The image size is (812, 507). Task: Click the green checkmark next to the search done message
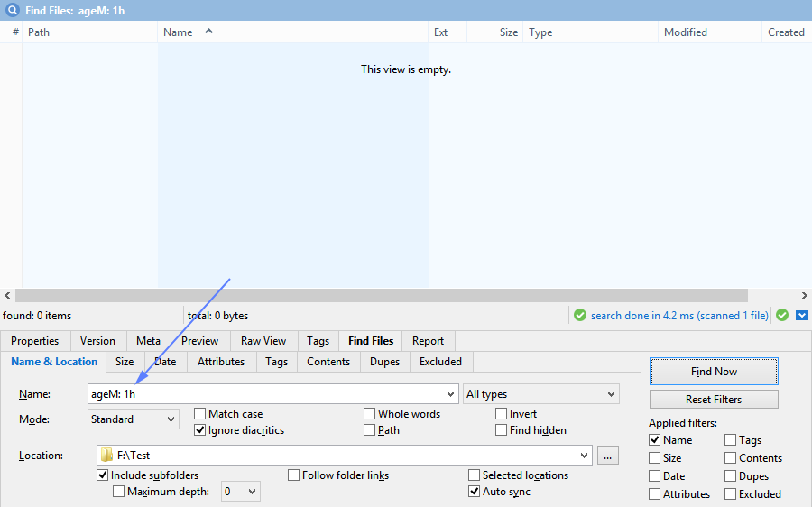point(581,316)
